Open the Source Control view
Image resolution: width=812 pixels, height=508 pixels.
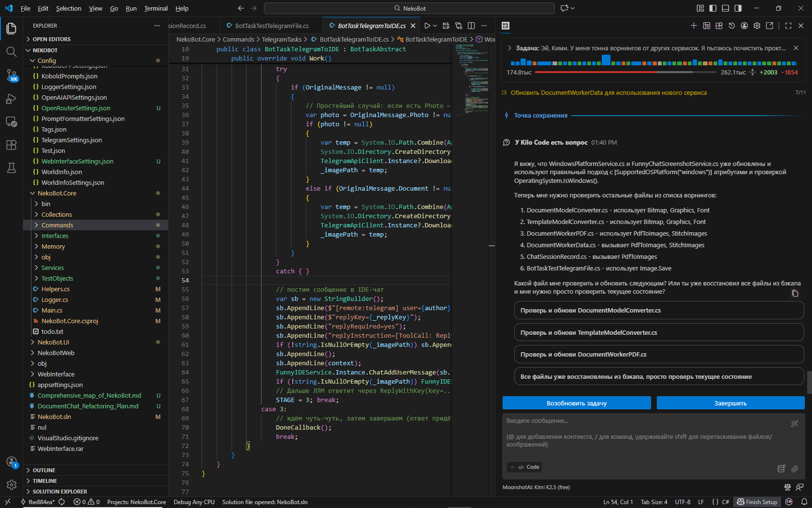pyautogui.click(x=11, y=75)
